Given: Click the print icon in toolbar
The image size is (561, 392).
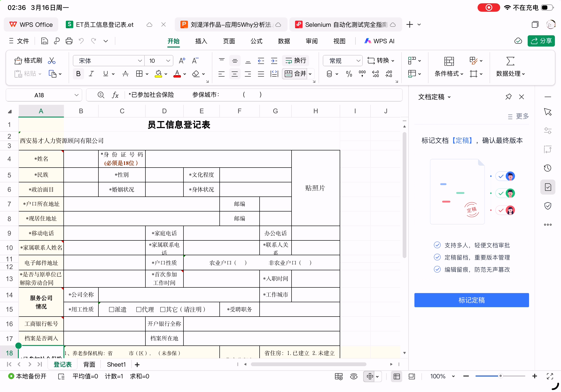Looking at the screenshot, I should click(69, 41).
